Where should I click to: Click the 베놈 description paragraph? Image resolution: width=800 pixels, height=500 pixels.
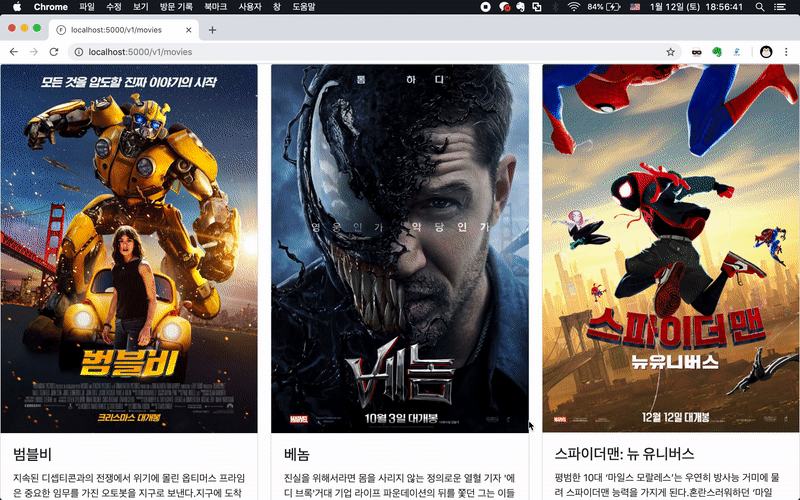399,486
